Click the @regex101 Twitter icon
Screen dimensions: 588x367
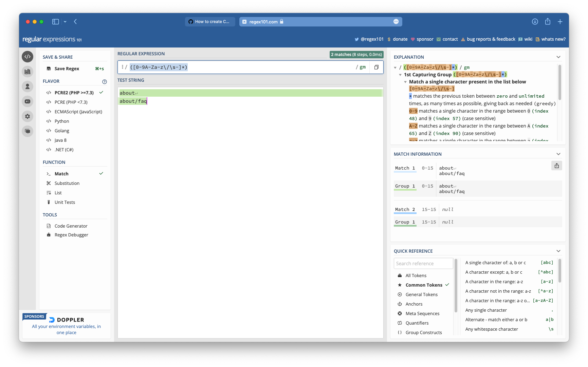pyautogui.click(x=357, y=39)
